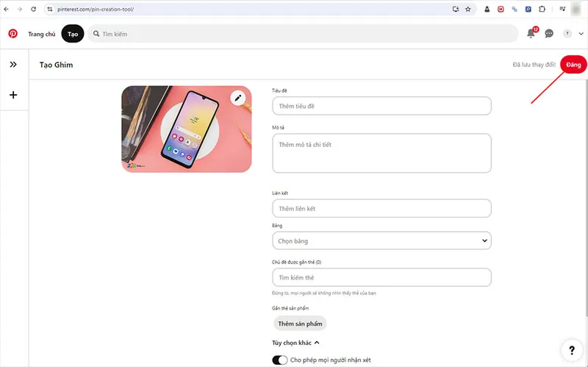588x367 pixels.
Task: Focus the Tìm kiếm search bar
Action: click(x=303, y=34)
